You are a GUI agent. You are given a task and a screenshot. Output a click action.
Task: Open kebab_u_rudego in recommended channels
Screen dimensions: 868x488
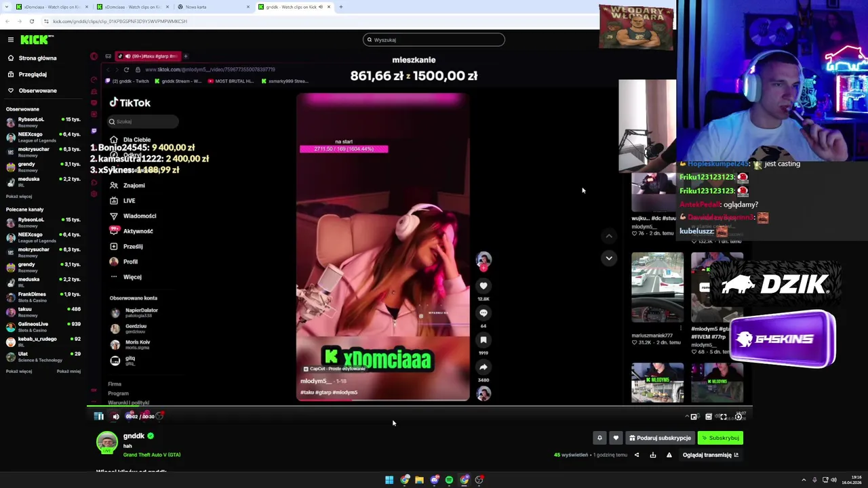44,342
